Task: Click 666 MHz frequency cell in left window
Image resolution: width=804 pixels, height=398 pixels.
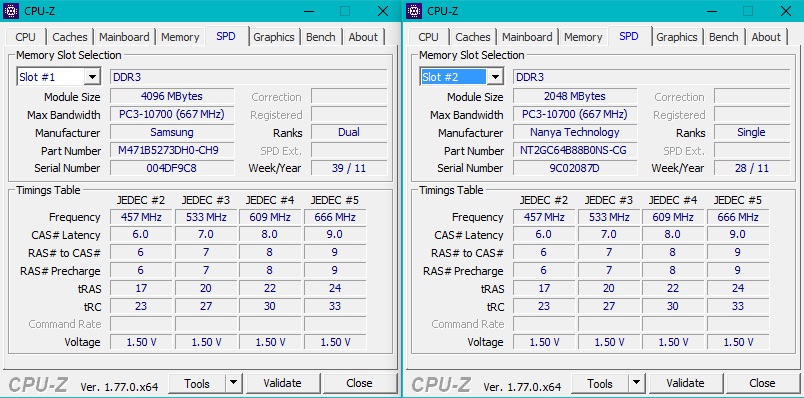Action: click(335, 217)
